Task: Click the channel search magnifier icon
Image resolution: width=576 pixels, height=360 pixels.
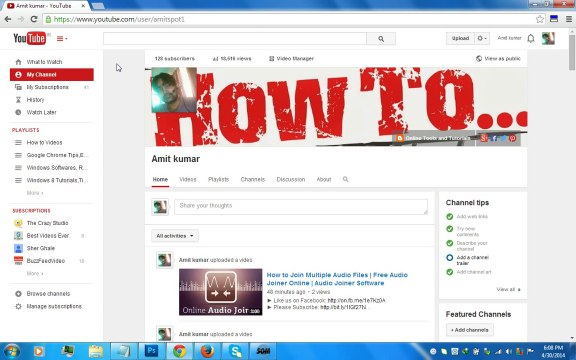Action: [x=345, y=179]
